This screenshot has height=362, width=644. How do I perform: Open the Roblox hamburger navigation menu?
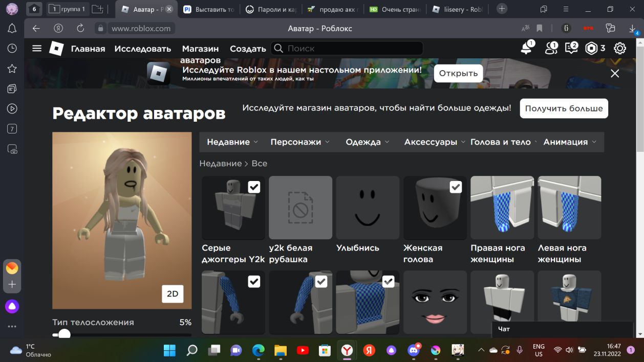pyautogui.click(x=36, y=48)
